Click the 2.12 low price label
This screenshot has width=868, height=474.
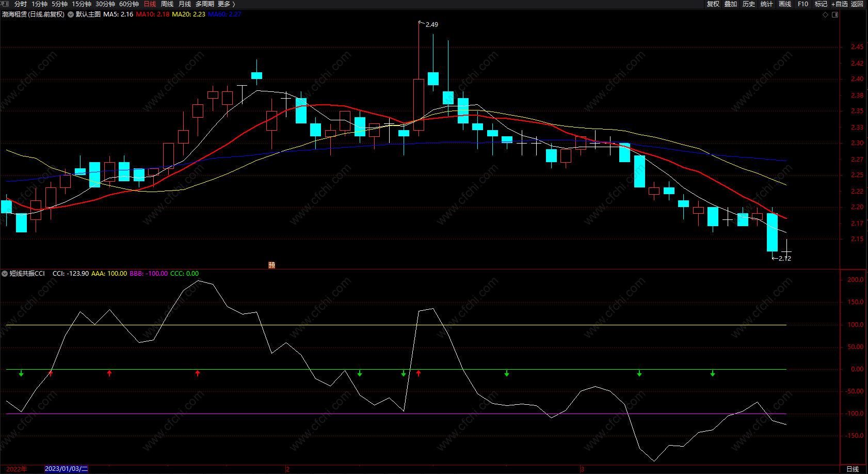785,258
